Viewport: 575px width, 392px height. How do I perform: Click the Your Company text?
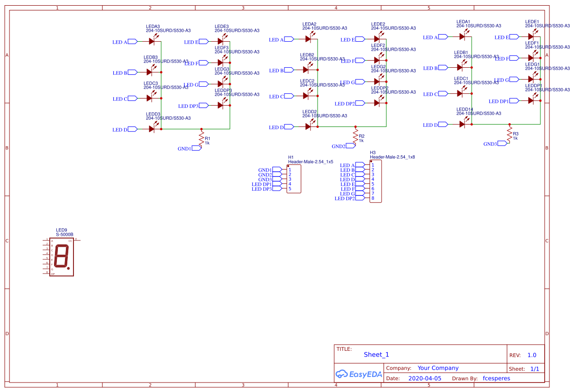[438, 368]
